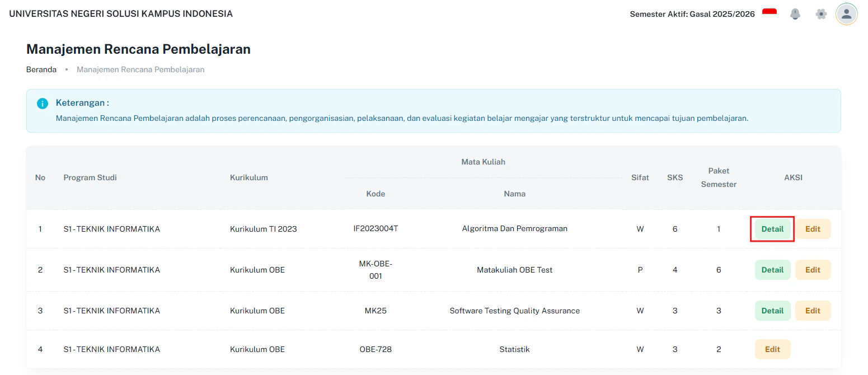Click the UNIVERSITAS NEGERI SOLUSI header text
The height and width of the screenshot is (375, 868).
(x=121, y=13)
